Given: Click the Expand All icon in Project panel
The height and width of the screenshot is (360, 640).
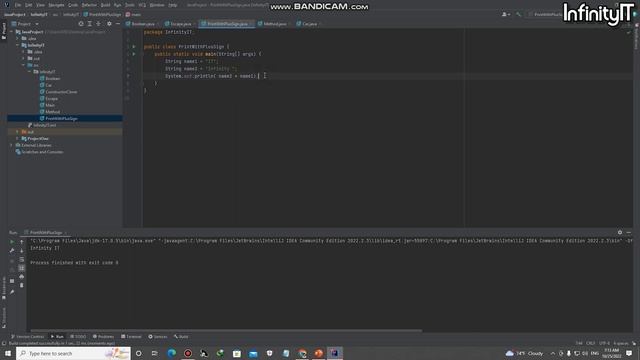Looking at the screenshot, I should click(90, 24).
